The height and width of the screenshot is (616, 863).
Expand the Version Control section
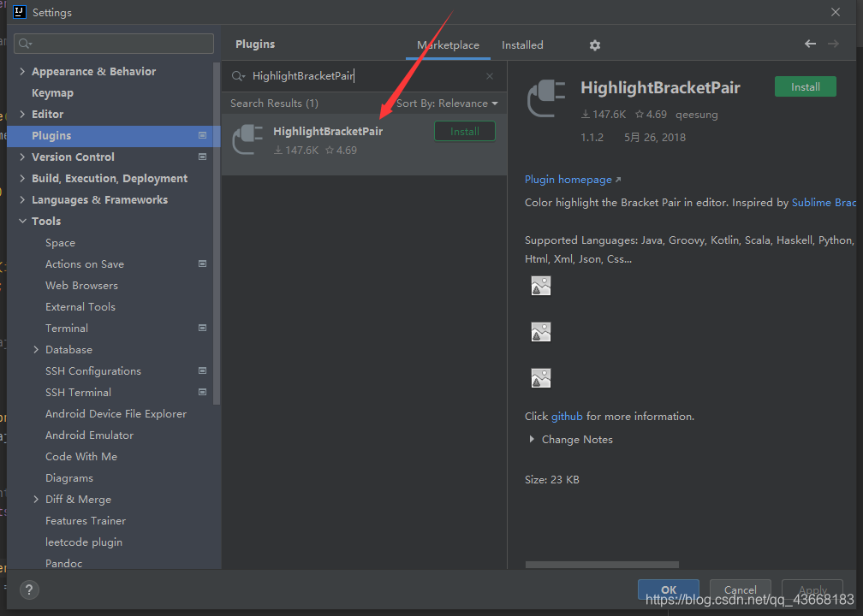point(22,157)
